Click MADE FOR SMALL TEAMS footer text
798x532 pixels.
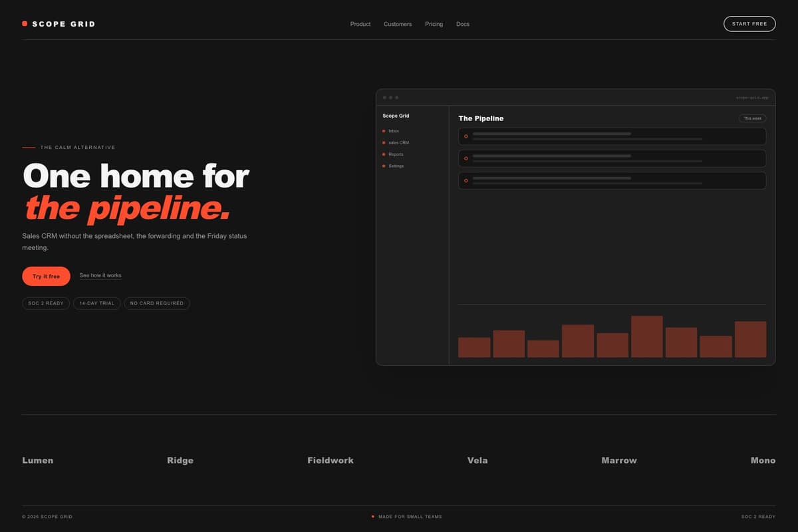[x=410, y=517]
